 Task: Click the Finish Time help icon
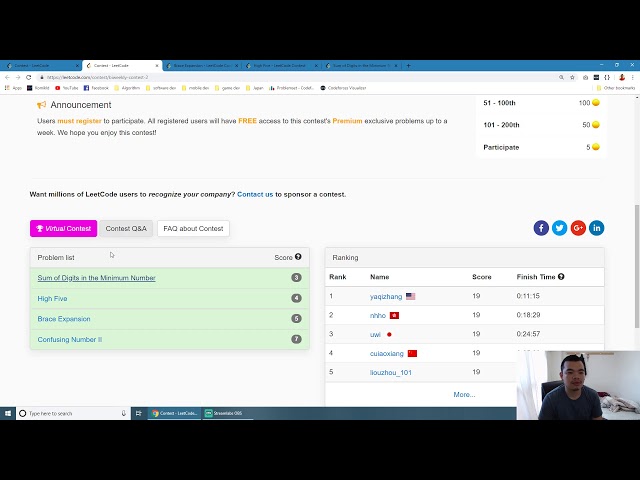pos(561,277)
